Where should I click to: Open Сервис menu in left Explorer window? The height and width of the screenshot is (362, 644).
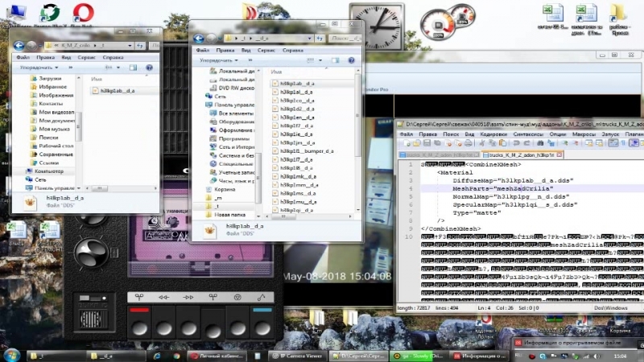pyautogui.click(x=86, y=57)
